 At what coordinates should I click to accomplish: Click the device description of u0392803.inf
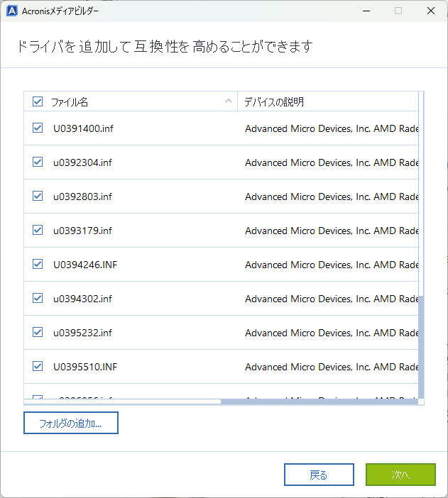click(332, 197)
